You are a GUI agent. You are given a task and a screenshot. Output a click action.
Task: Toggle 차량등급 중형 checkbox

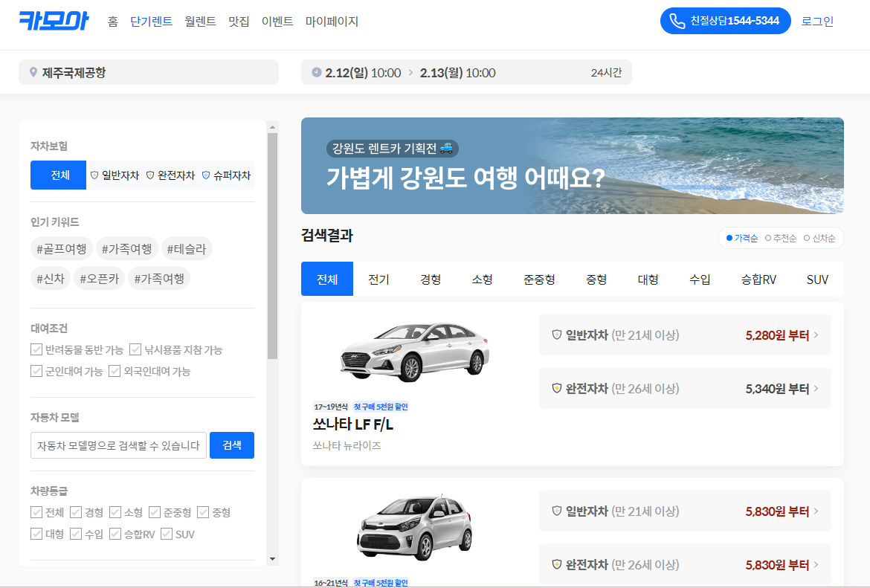point(203,512)
